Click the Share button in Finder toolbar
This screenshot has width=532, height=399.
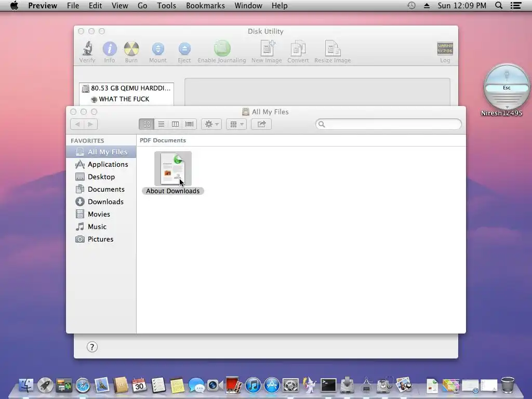[261, 124]
